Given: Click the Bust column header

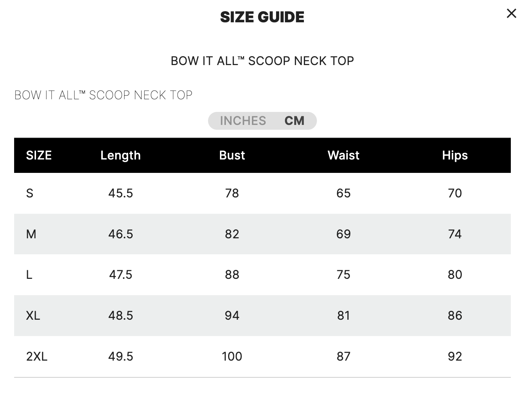Looking at the screenshot, I should pyautogui.click(x=232, y=155).
